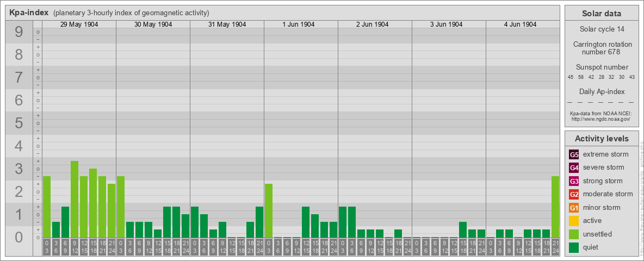Click the Kp scale number 5

point(19,123)
